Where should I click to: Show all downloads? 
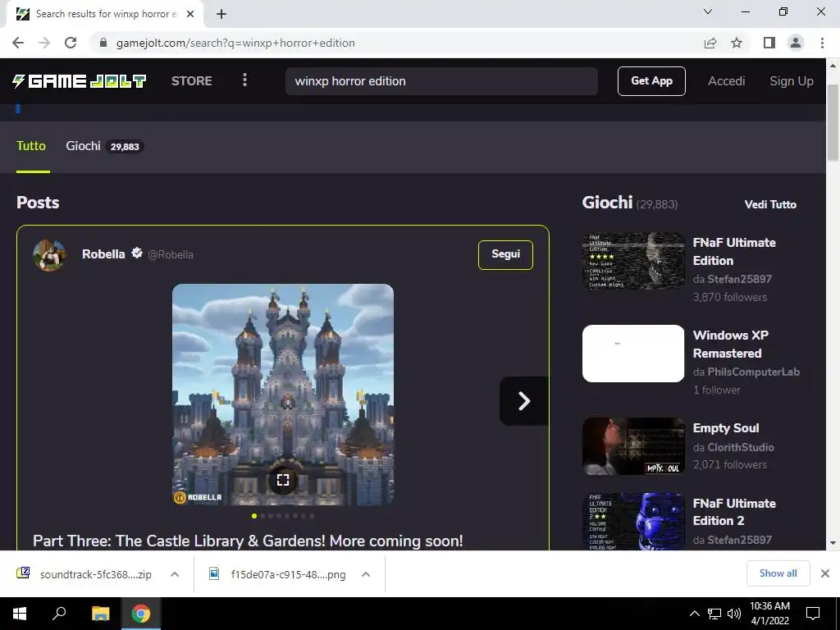[x=778, y=573]
